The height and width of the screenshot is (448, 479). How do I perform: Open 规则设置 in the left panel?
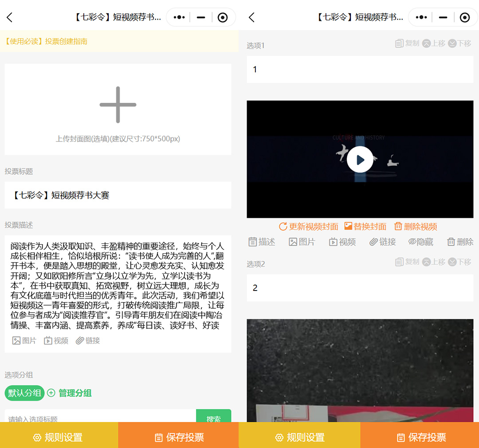pos(59,437)
